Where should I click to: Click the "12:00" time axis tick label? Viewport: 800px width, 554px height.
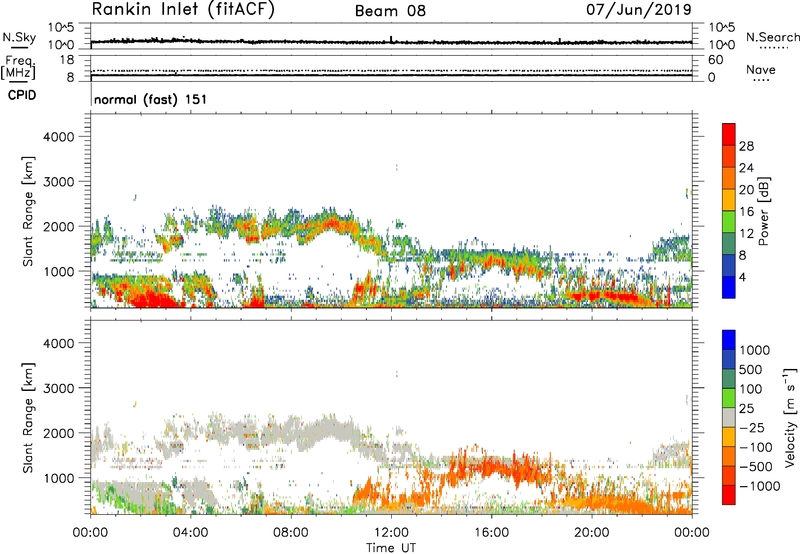391,532
